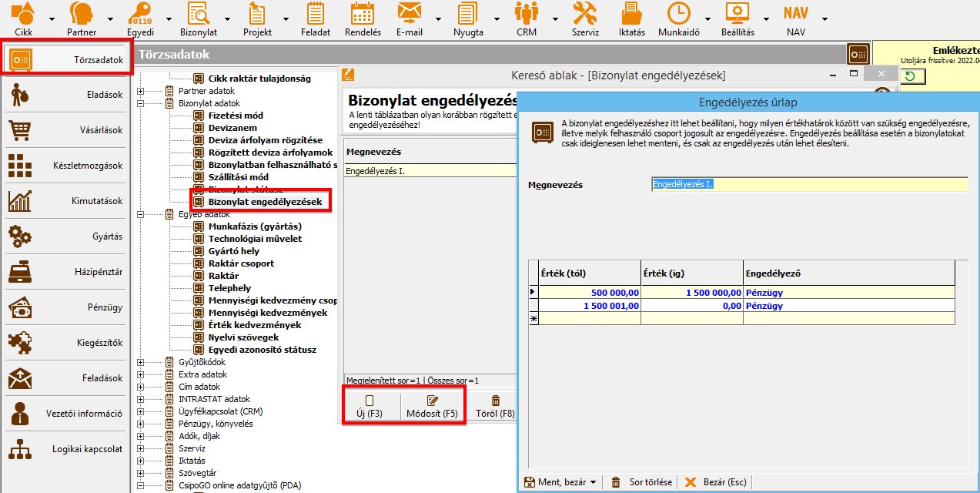
Task: Click the Módosít (F5) button
Action: coord(432,406)
